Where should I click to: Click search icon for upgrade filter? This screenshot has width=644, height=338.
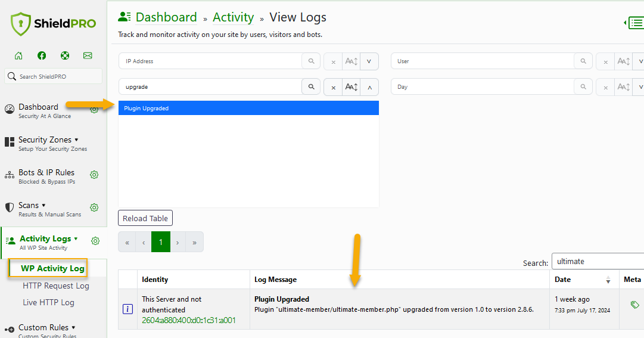pos(312,87)
